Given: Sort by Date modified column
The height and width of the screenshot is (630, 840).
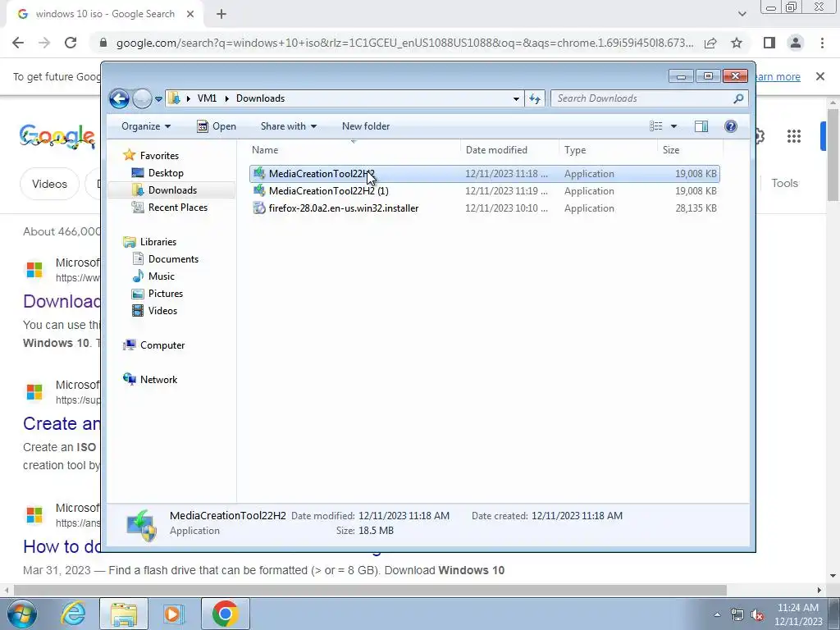Looking at the screenshot, I should pyautogui.click(x=509, y=150).
